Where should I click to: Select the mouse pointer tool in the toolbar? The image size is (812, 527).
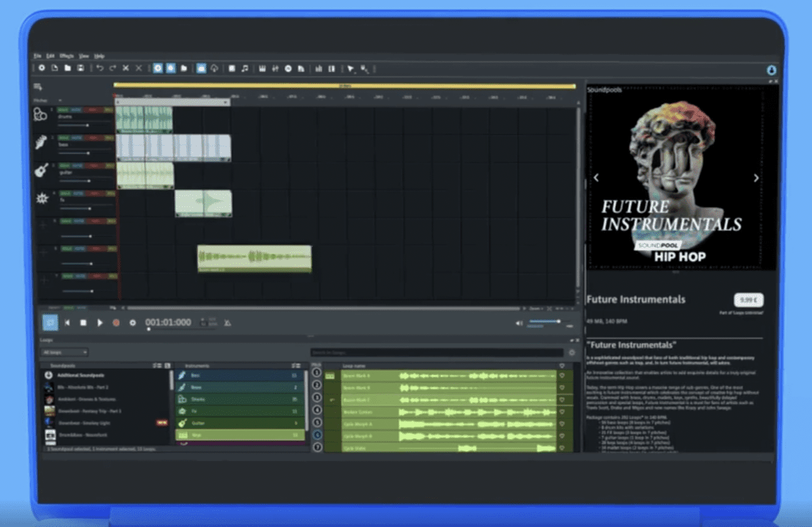coord(351,69)
